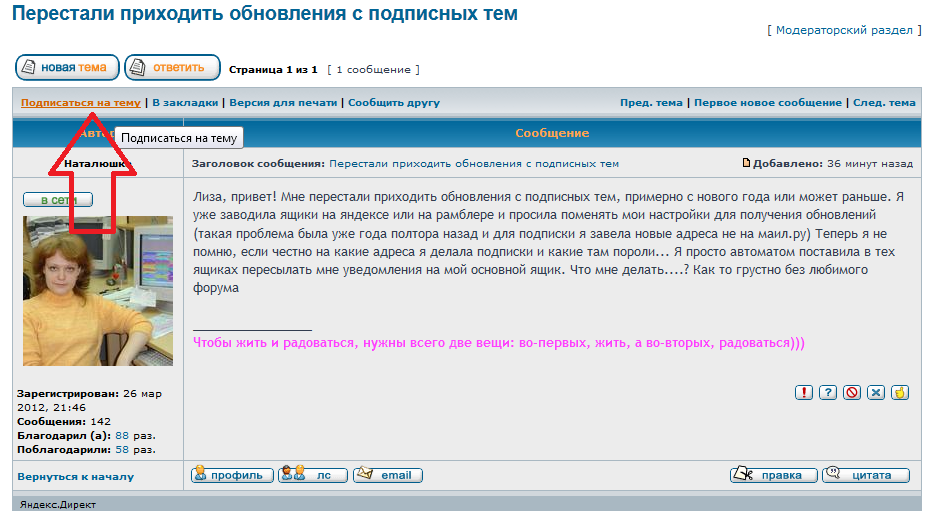Image resolution: width=930 pixels, height=511 pixels.
Task: Click the Сообщить другу link
Action: click(x=394, y=103)
